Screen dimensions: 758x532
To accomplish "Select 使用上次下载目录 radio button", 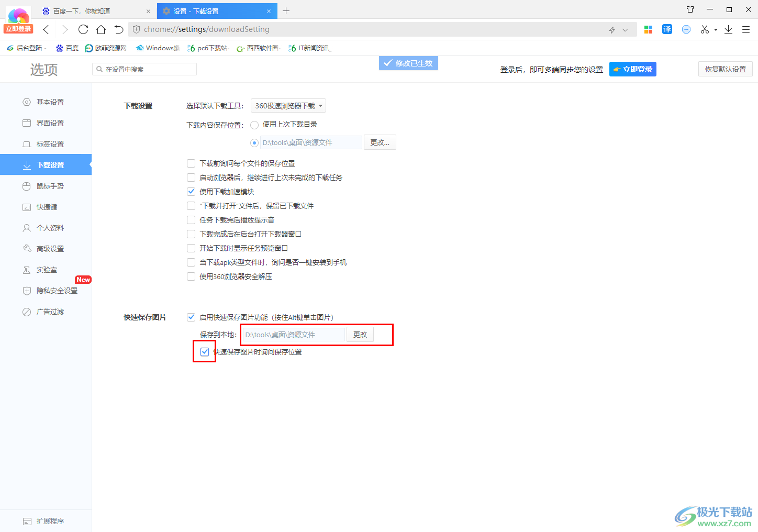I will 254,125.
